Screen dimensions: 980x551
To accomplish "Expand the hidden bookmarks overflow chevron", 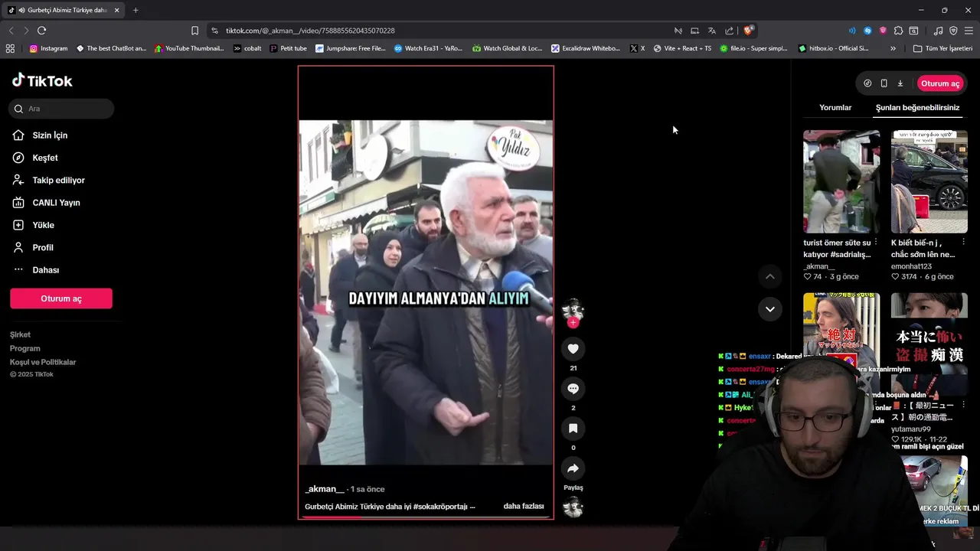I will point(893,48).
